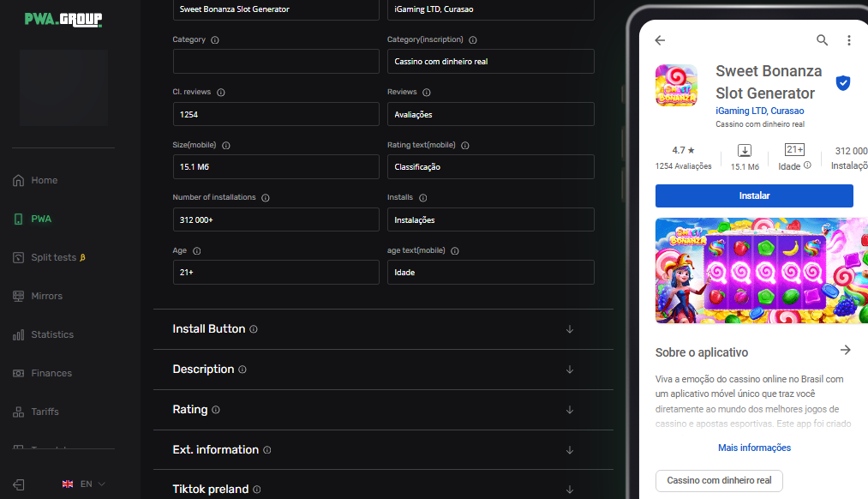Image resolution: width=868 pixels, height=499 pixels.
Task: Click the Installs info icon
Action: pos(423,198)
